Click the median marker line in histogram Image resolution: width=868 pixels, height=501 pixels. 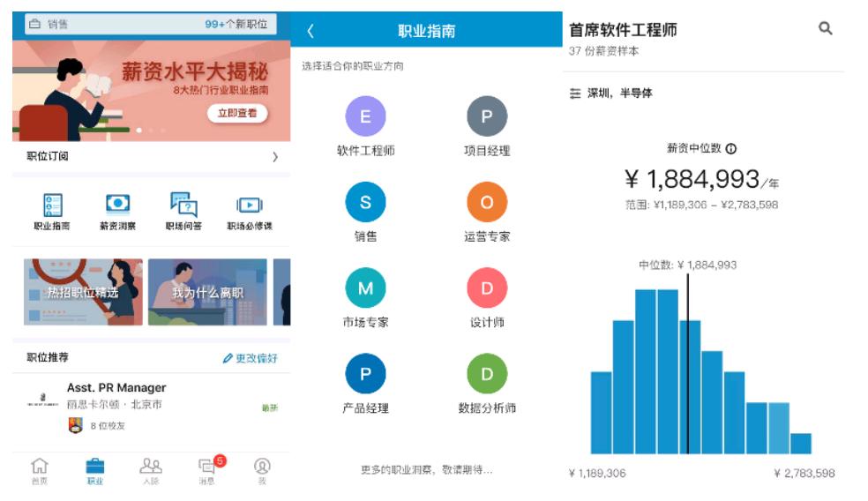(x=687, y=363)
